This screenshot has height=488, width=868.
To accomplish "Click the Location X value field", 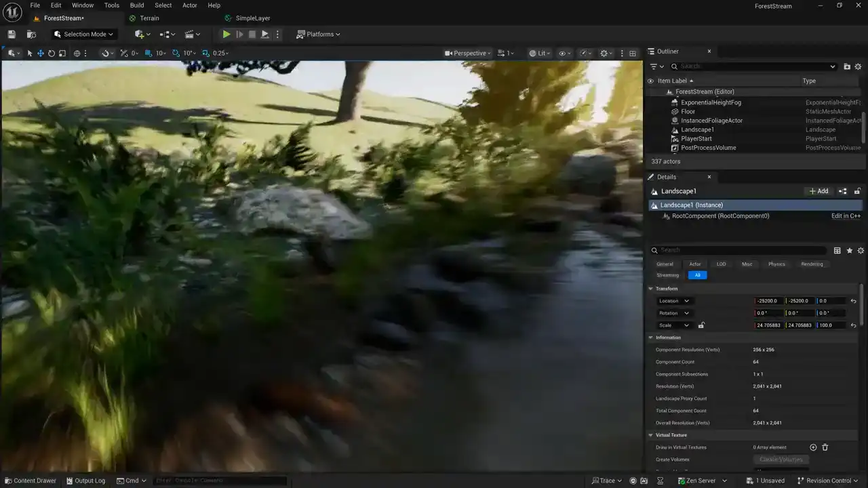I will pyautogui.click(x=768, y=301).
